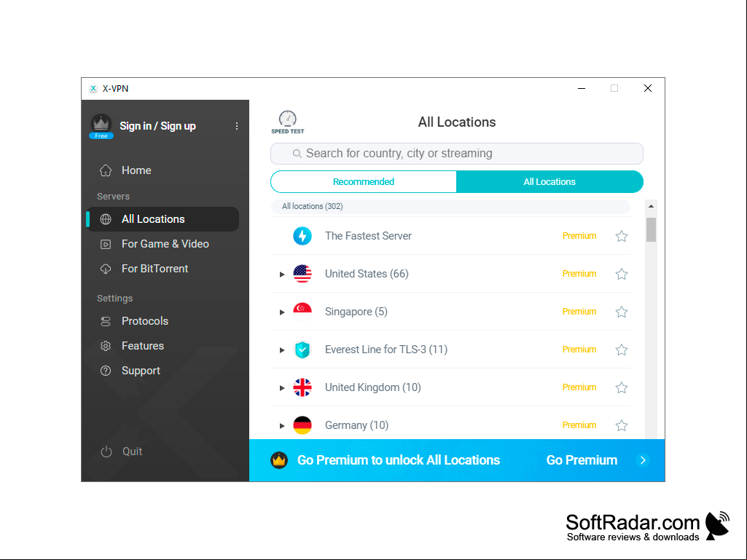The height and width of the screenshot is (560, 747).
Task: Click the United States flag icon
Action: tap(302, 274)
